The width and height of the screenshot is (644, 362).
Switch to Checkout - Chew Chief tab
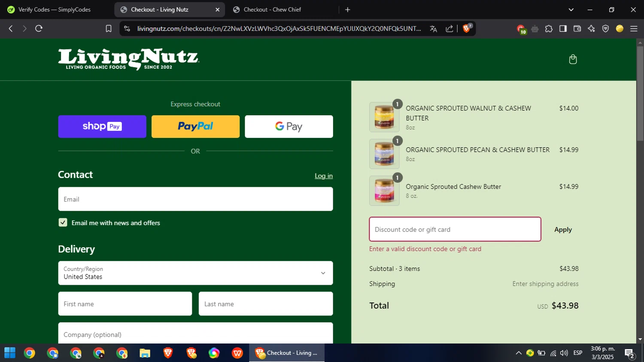(272, 9)
